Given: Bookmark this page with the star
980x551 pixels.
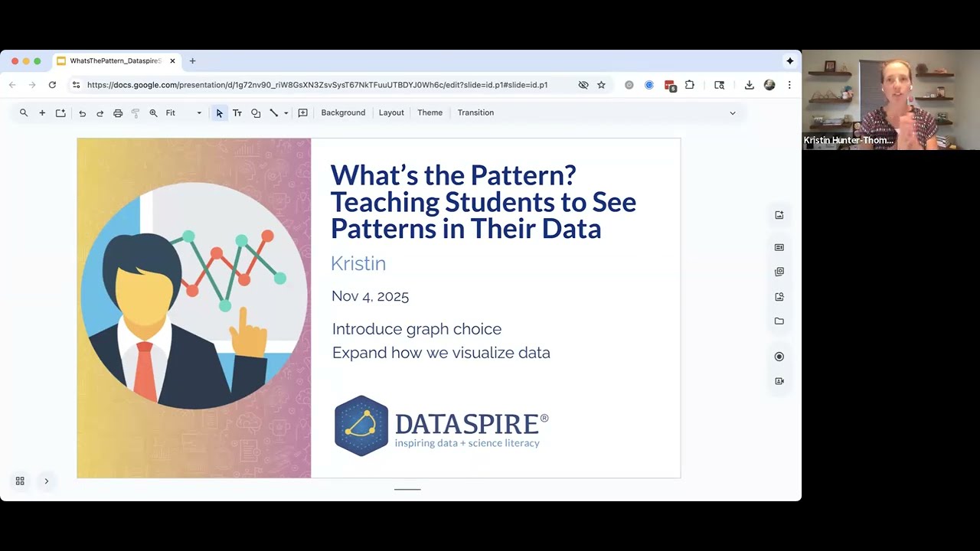Looking at the screenshot, I should tap(602, 85).
